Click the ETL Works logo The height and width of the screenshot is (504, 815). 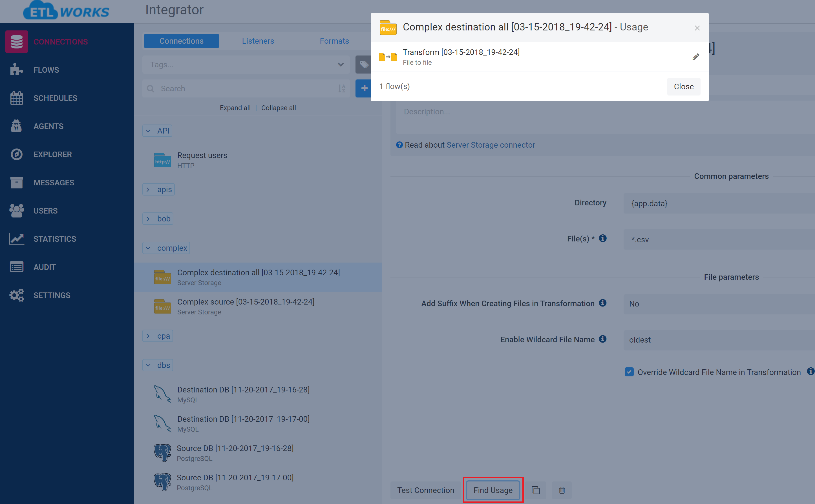tap(66, 11)
